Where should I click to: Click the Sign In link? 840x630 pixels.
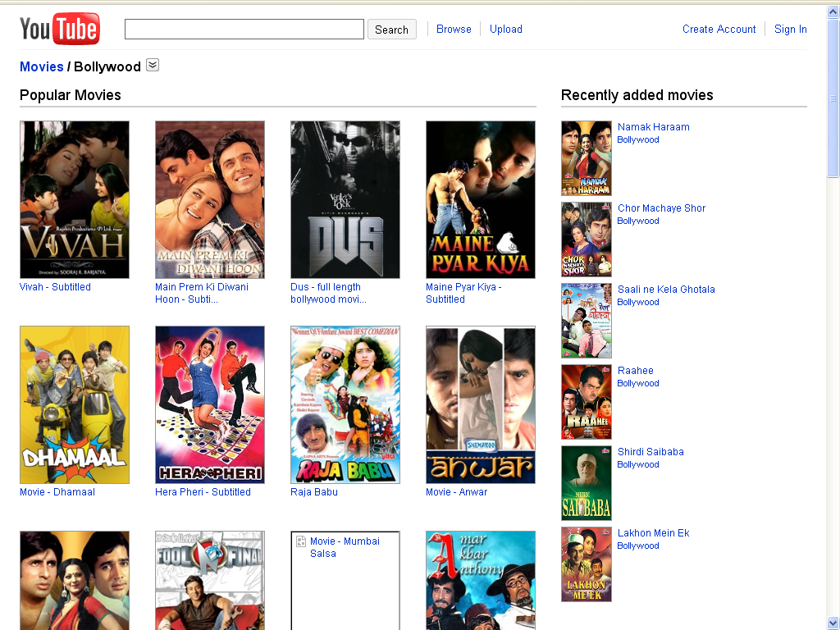click(790, 29)
